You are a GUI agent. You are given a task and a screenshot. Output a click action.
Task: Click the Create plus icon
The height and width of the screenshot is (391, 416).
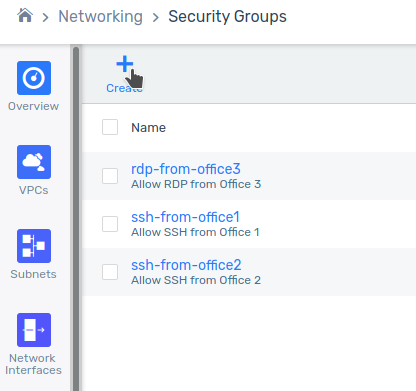point(125,64)
